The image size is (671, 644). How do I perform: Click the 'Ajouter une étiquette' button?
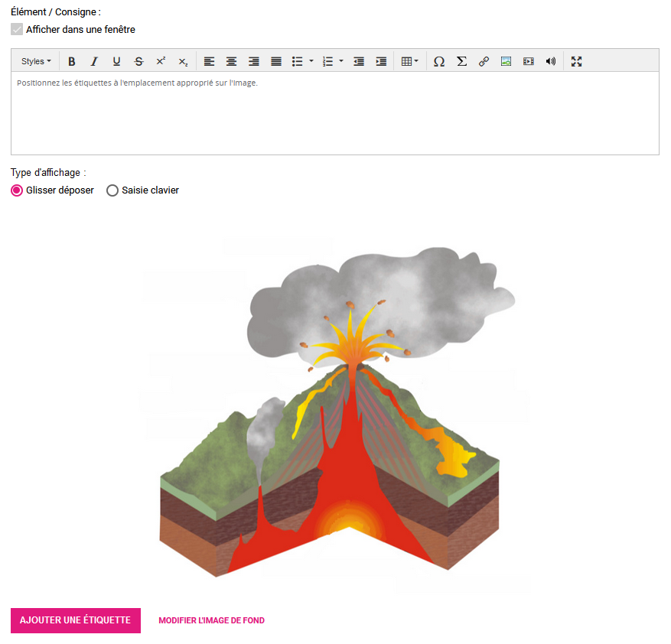(76, 620)
